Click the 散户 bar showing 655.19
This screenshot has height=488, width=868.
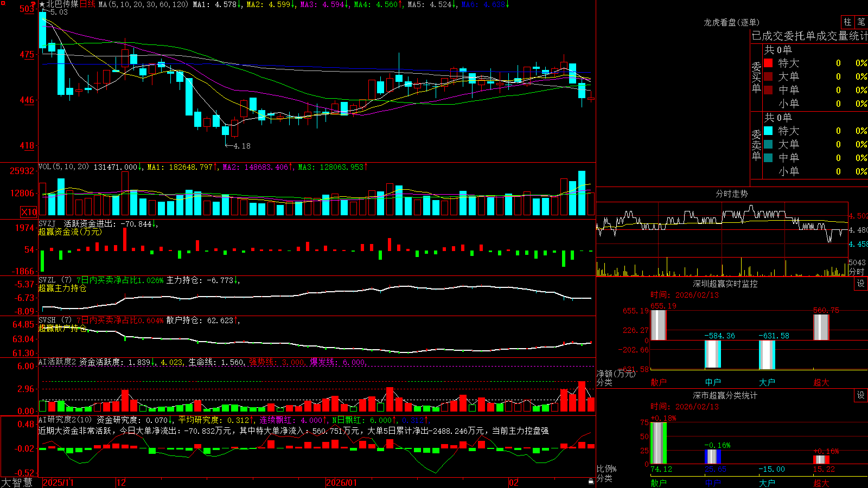tap(659, 325)
